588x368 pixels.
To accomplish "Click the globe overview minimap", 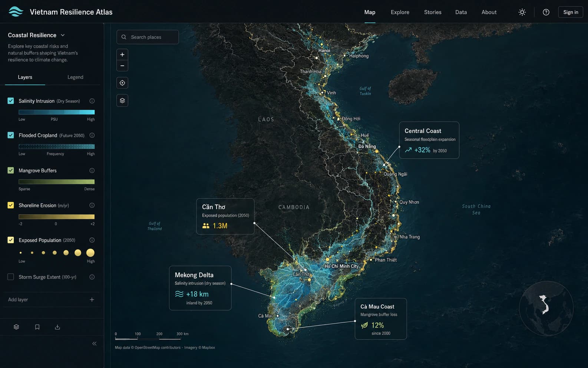I will (x=546, y=308).
